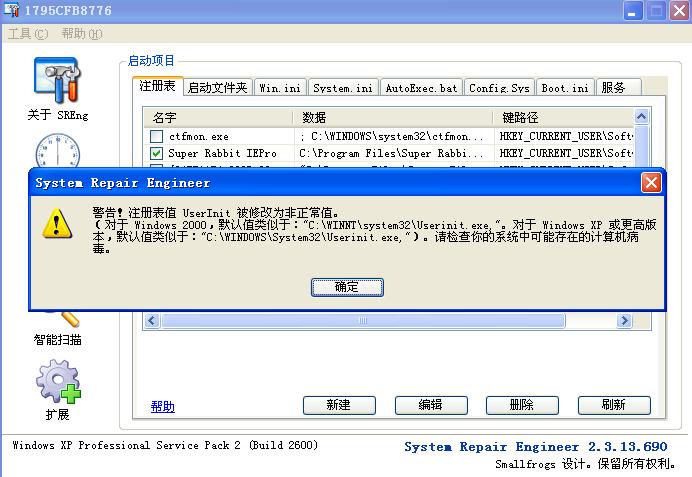This screenshot has height=477, width=692.
Task: Toggle the ctfmon.exe checkbox
Action: pyautogui.click(x=156, y=136)
